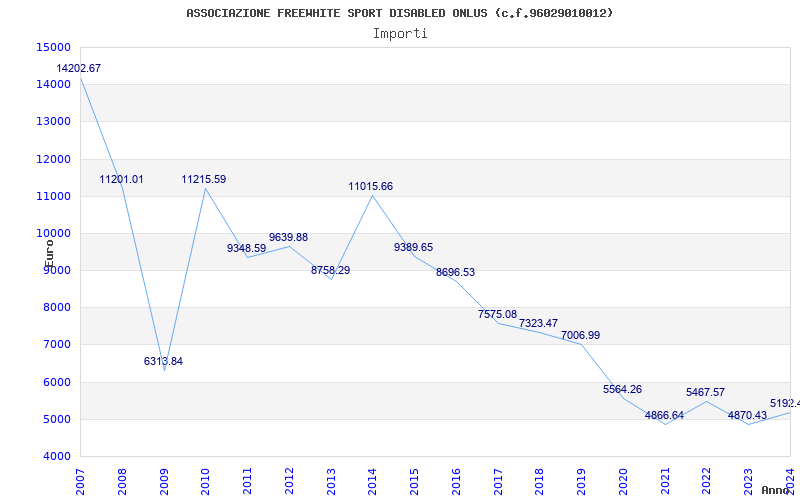Click the x-axis year 2014

point(372,482)
